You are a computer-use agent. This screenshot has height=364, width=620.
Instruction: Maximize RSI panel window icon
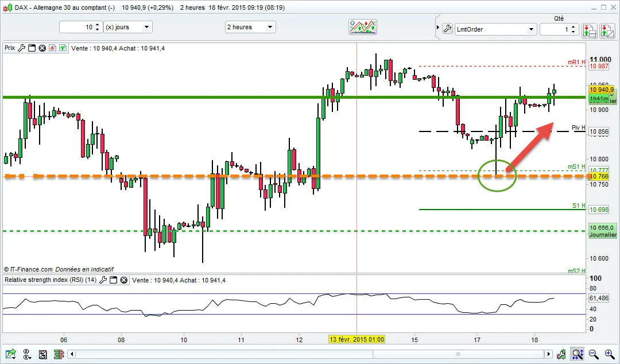pyautogui.click(x=114, y=280)
